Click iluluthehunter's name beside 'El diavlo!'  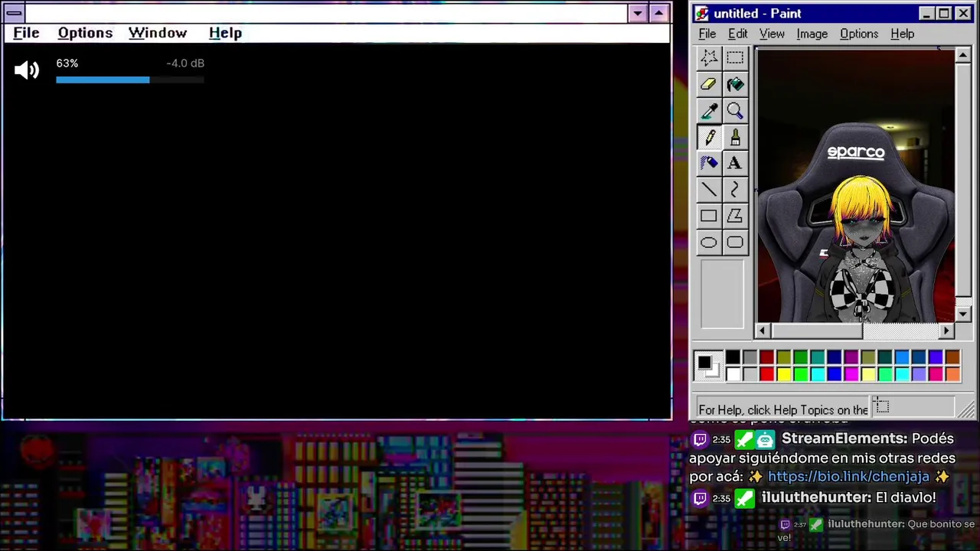point(816,497)
